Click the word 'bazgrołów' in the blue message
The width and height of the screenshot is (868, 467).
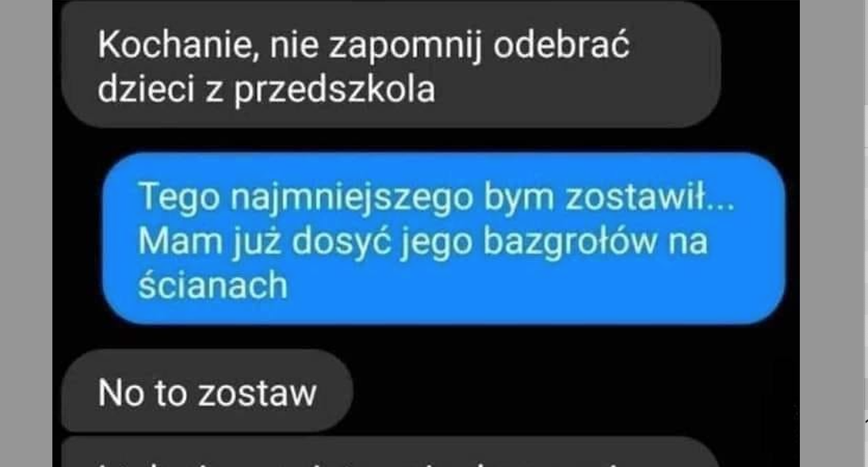point(571,242)
